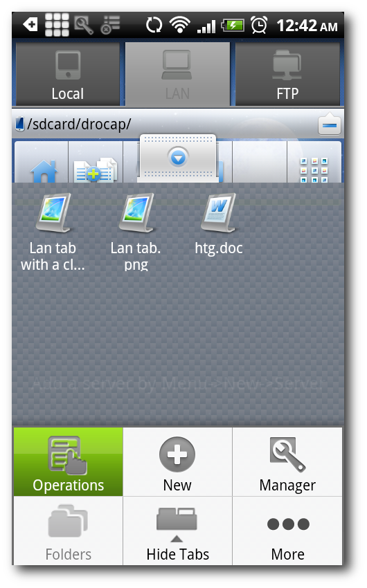Switch to the LAN tab
367x588 pixels.
tap(177, 74)
